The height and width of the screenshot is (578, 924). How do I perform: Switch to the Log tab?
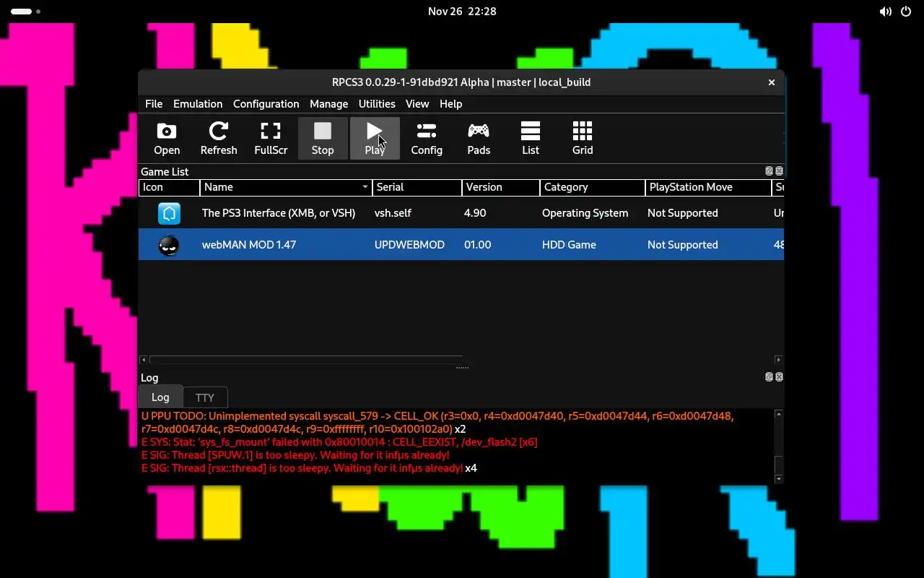[x=160, y=397]
